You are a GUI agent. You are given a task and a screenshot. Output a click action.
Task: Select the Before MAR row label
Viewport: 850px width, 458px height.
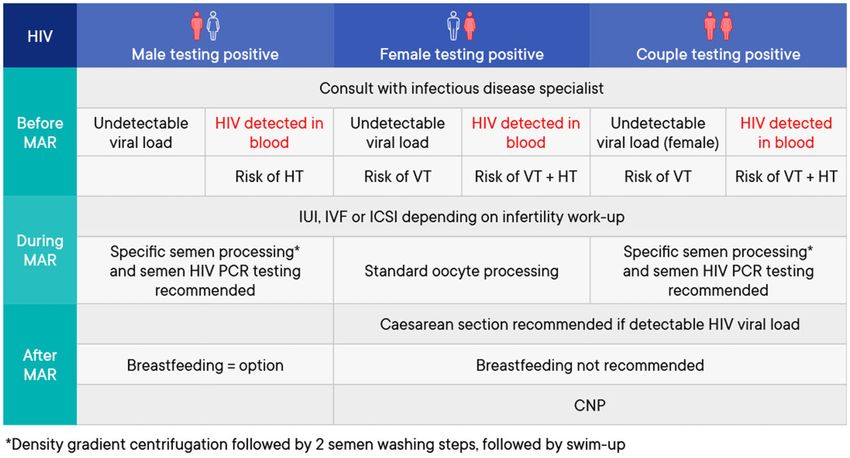coord(40,132)
